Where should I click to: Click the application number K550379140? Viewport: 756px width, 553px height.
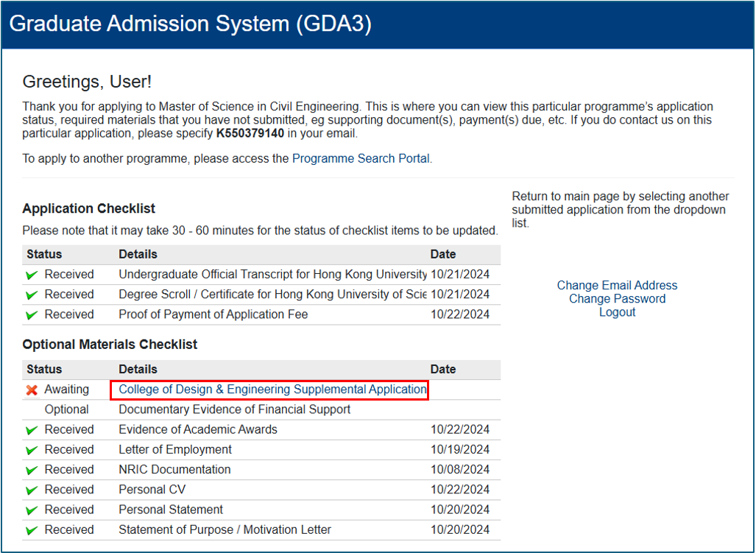pos(250,133)
